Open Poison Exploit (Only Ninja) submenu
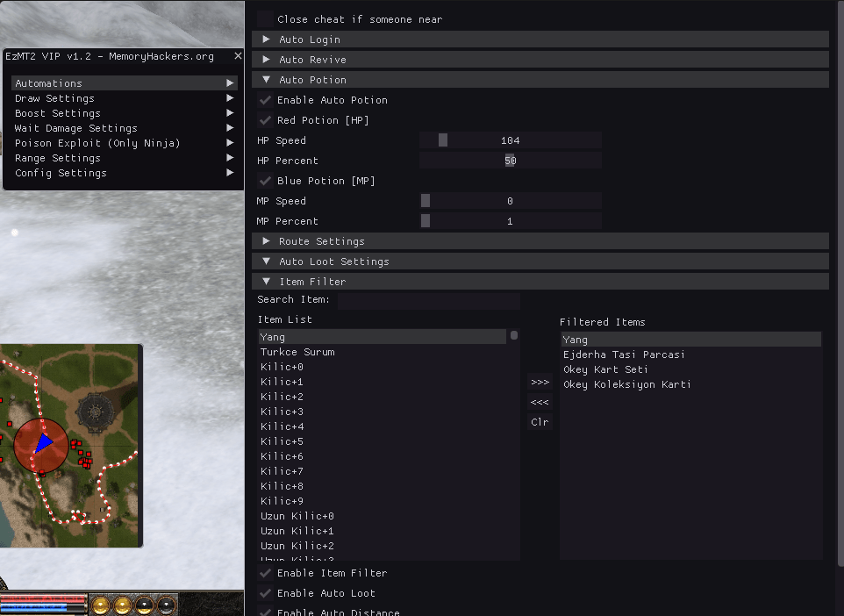 pos(125,143)
